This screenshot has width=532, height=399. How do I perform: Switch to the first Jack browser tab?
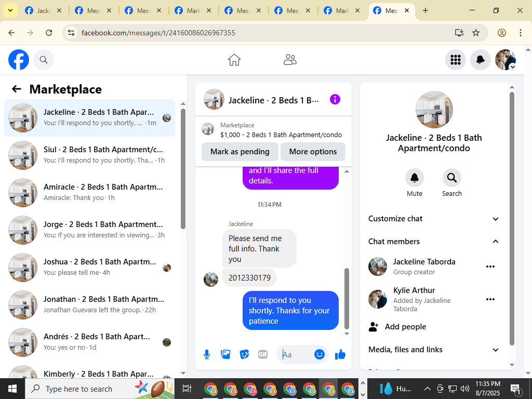click(x=44, y=10)
